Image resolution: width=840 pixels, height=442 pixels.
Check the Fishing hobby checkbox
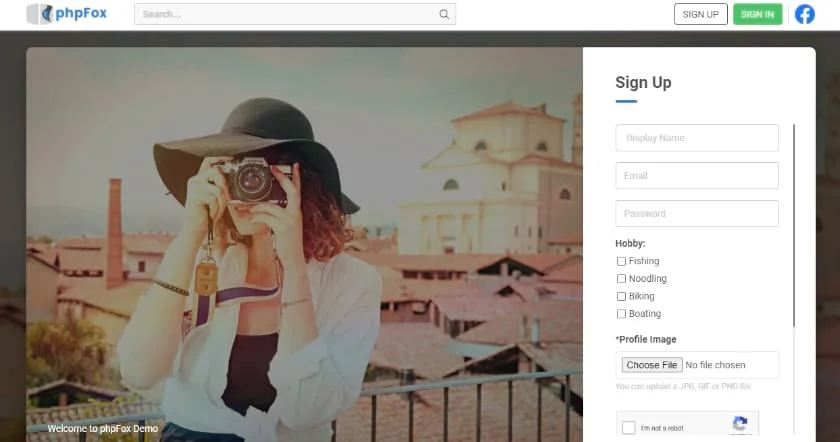[x=621, y=261]
